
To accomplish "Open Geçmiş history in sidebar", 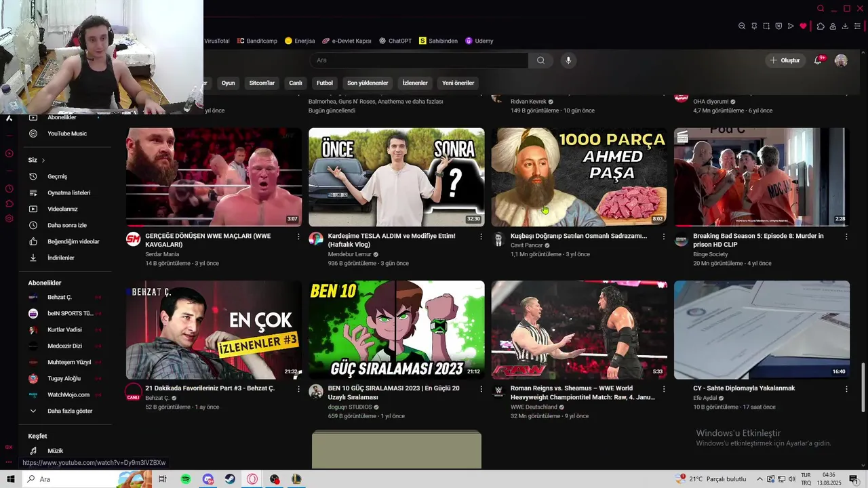I will pos(66,176).
